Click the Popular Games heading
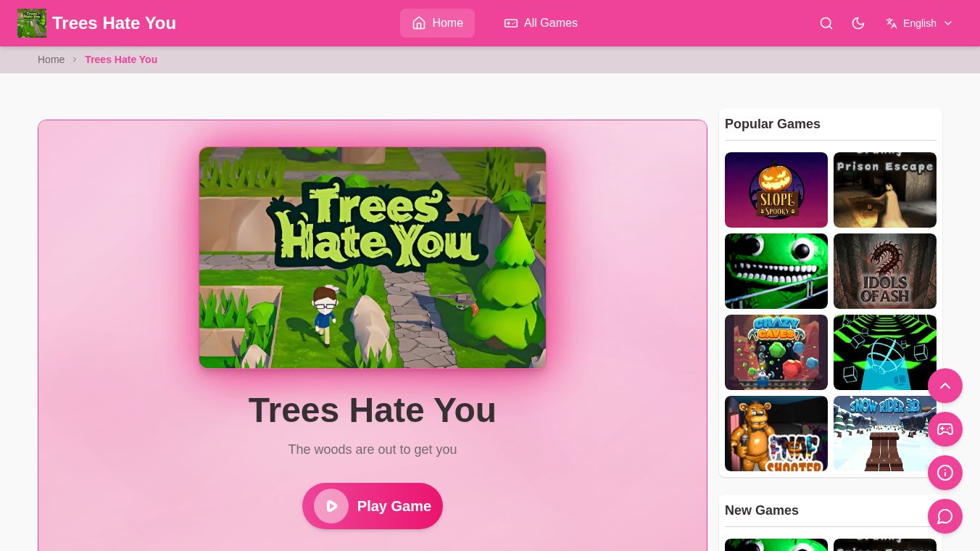Viewport: 980px width, 551px height. pos(773,124)
